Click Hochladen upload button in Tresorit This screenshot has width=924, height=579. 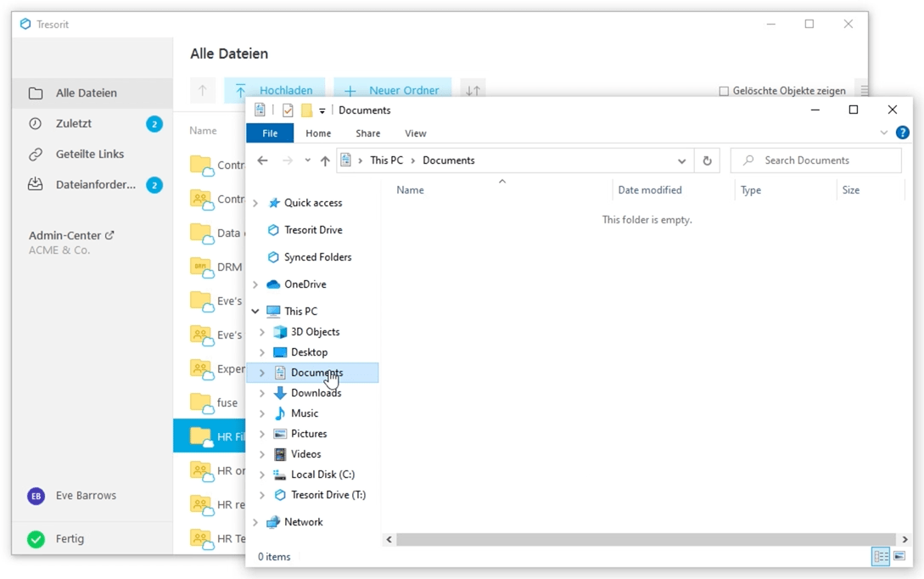275,90
